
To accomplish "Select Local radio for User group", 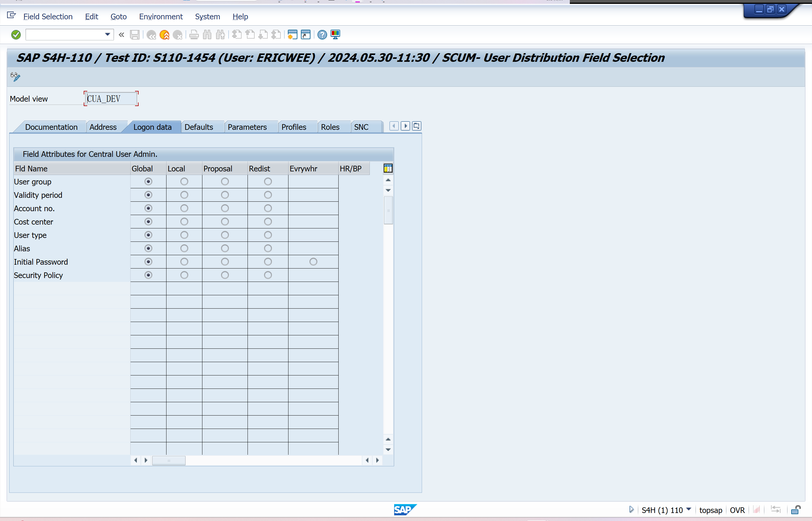I will [x=184, y=182].
